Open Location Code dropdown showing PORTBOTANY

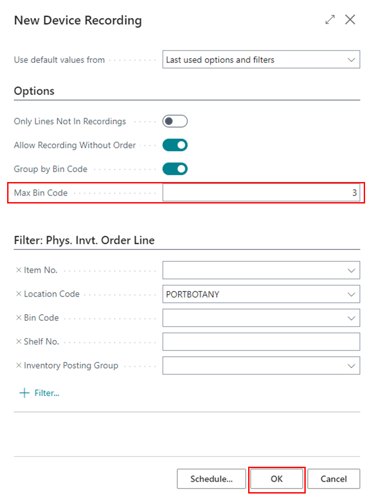pos(261,294)
